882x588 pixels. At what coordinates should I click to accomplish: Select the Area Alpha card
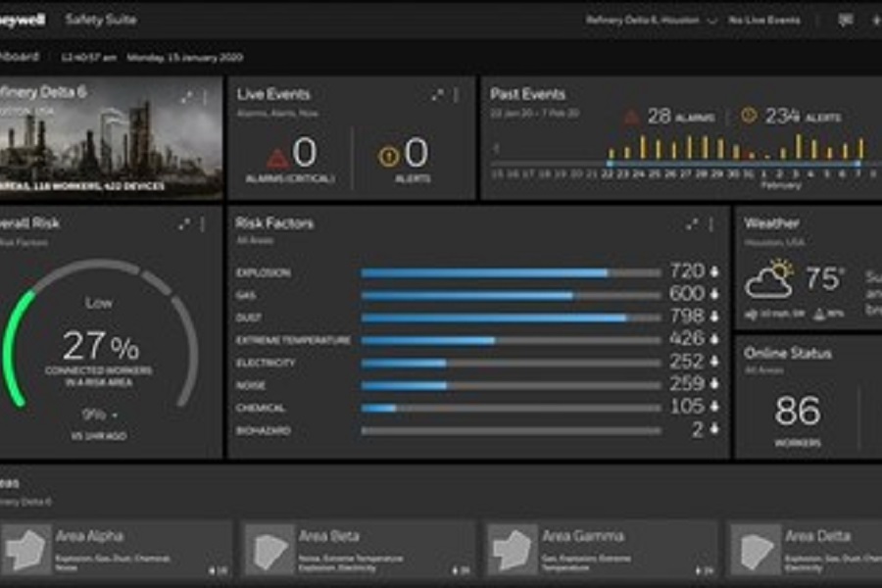pos(116,549)
